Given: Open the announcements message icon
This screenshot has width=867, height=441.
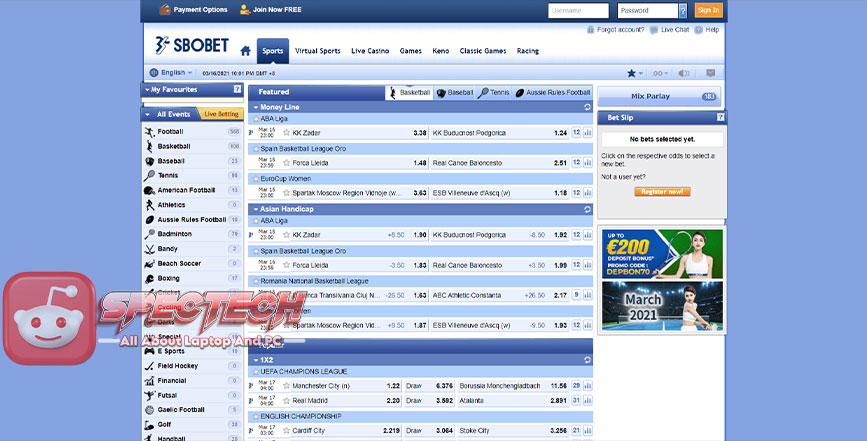Looking at the screenshot, I should point(711,73).
